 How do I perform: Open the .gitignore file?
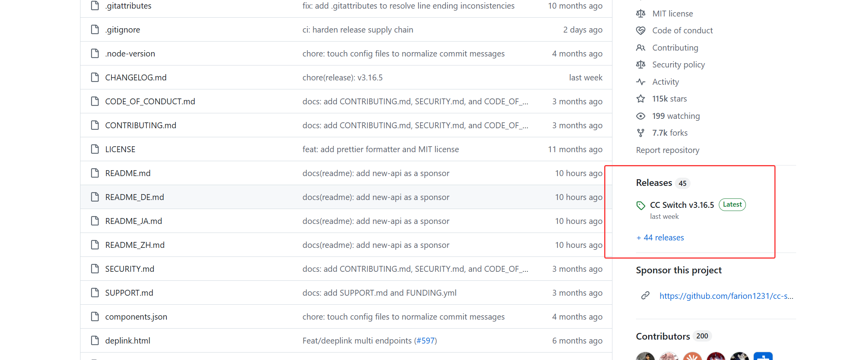(122, 29)
